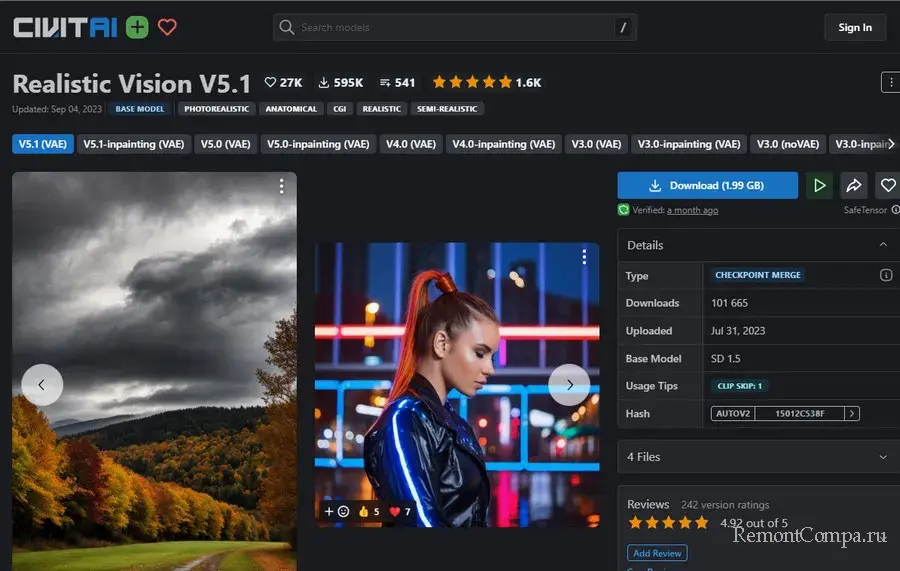
Task: Select the V5.0 (VAE) version tab
Action: [x=225, y=144]
